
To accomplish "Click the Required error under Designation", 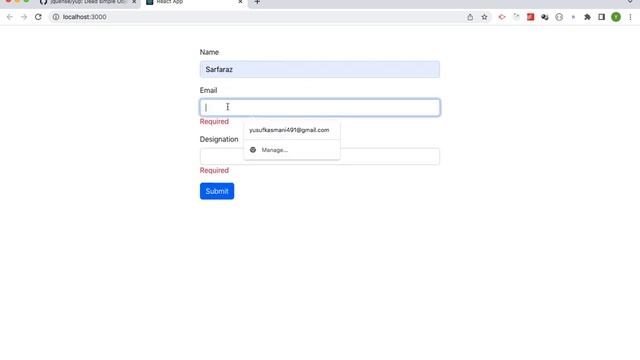I will 214,171.
